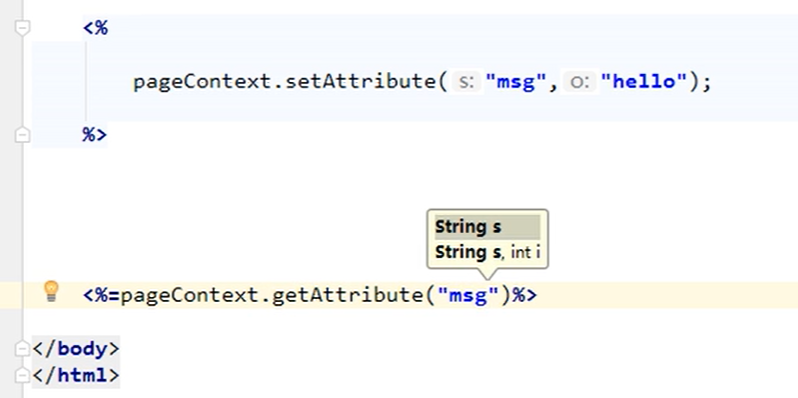Click the 'o:' parameter inlay hint
This screenshot has height=398, width=798.
tap(580, 81)
